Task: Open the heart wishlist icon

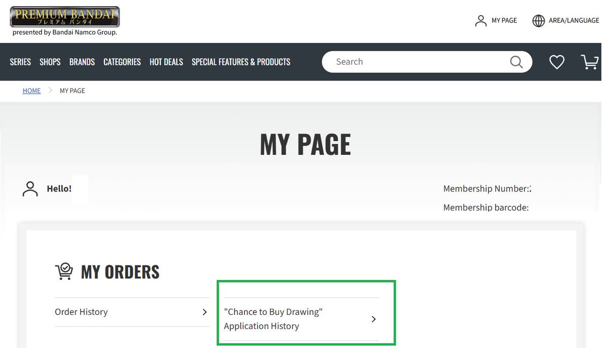Action: [557, 62]
